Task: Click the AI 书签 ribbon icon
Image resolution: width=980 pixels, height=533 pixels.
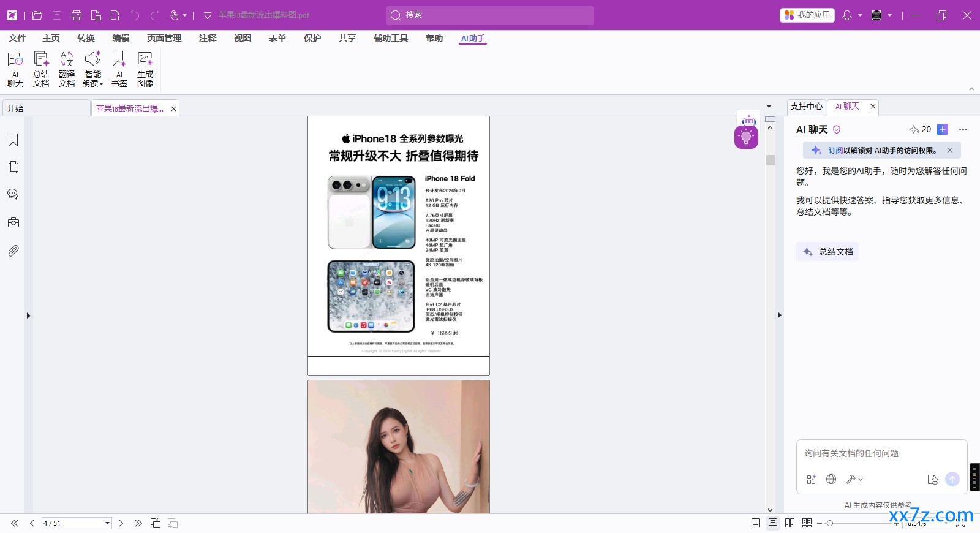Action: (119, 69)
